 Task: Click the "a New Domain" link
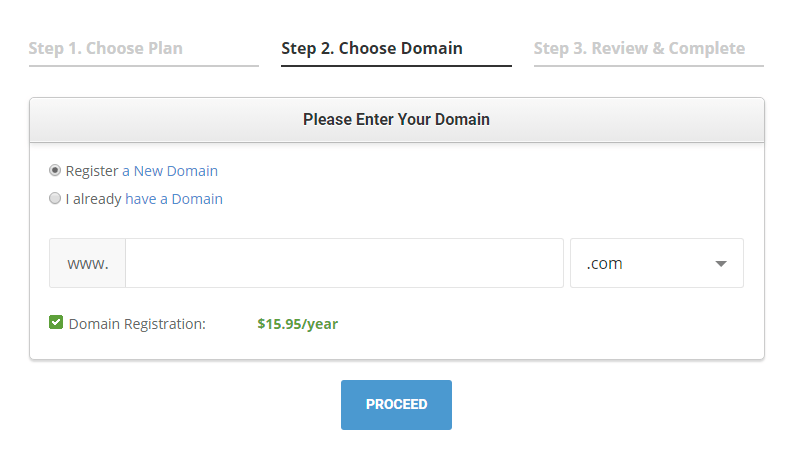[x=170, y=171]
